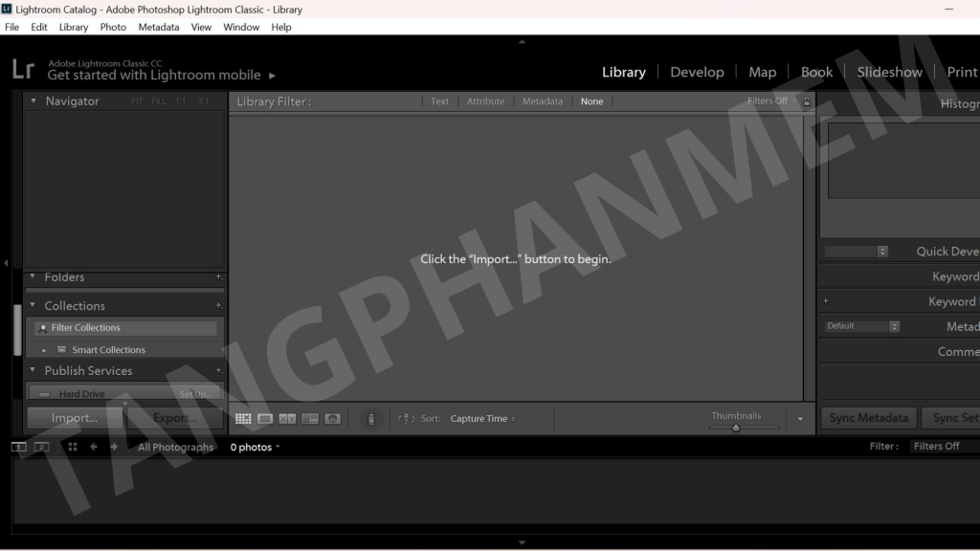Open the Metadata menu

(x=158, y=27)
